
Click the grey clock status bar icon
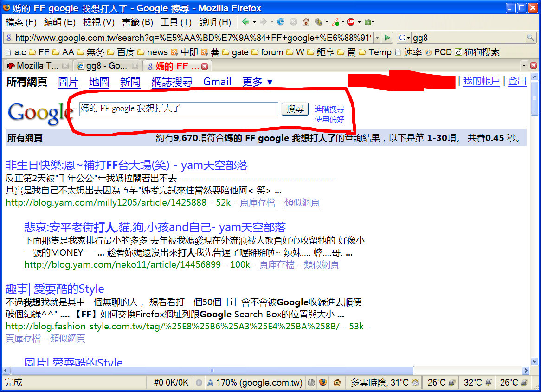[311, 382]
